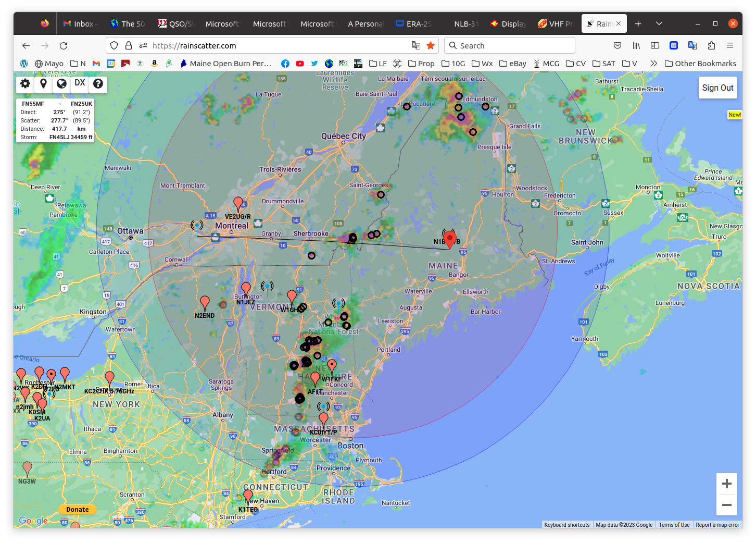756x543 pixels.
Task: Open the list all tabs chevron
Action: click(x=659, y=23)
